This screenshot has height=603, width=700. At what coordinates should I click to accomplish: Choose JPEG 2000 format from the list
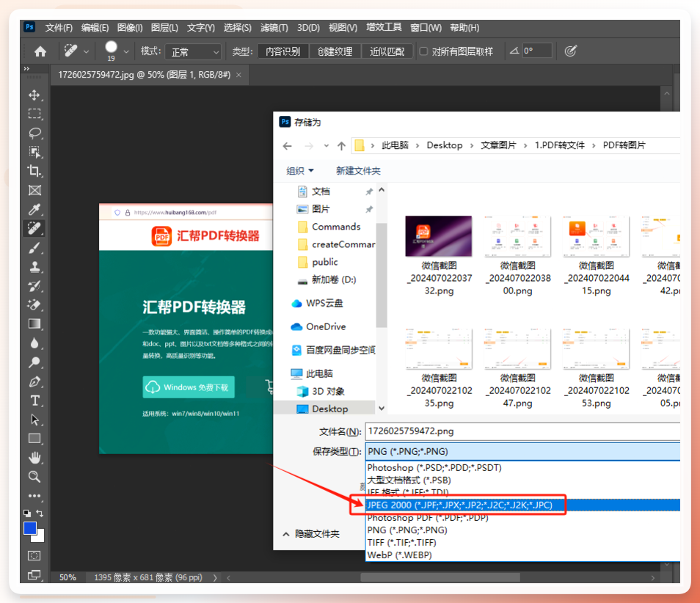click(x=522, y=505)
